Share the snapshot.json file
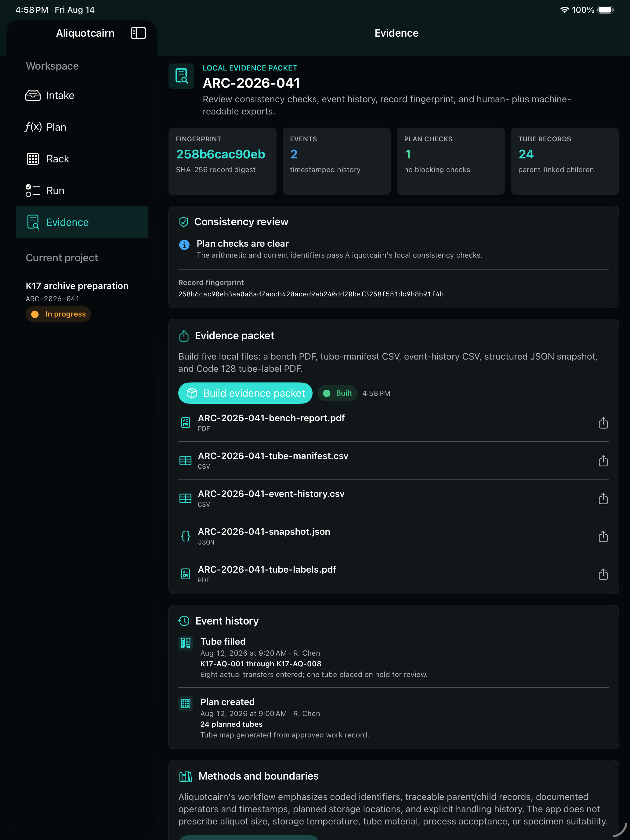The height and width of the screenshot is (840, 630). click(603, 537)
